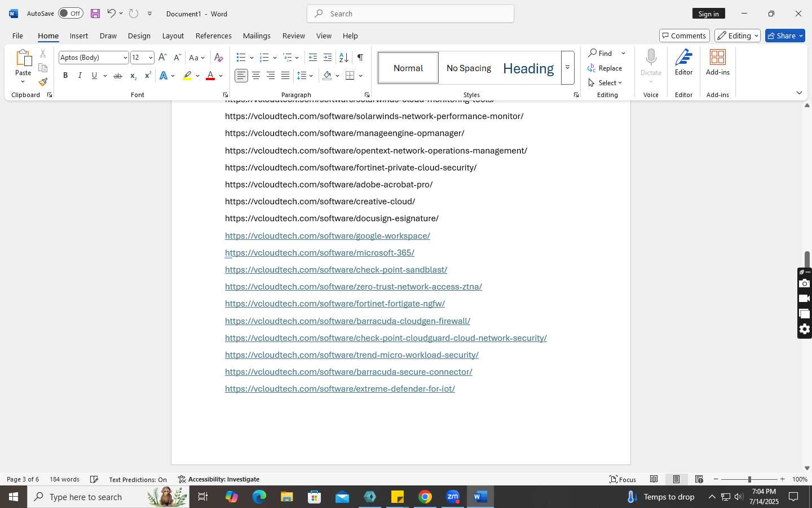
Task: Apply superscript formatting
Action: click(x=148, y=76)
